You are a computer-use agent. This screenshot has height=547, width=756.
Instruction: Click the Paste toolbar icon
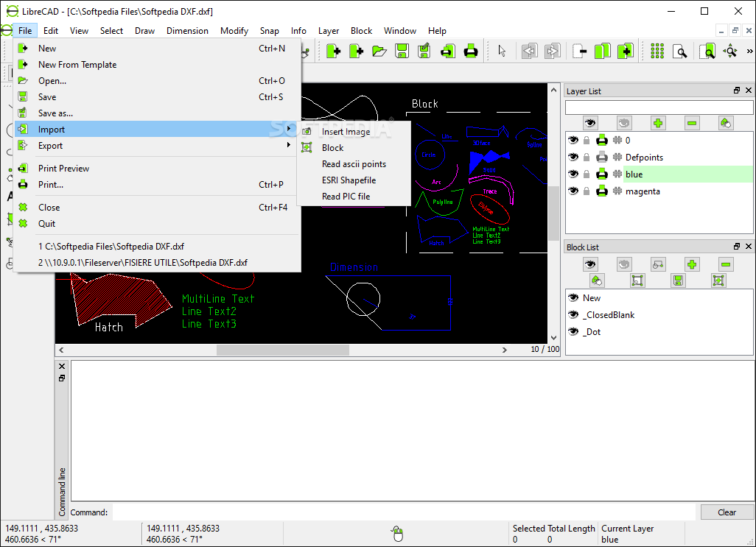coord(626,51)
